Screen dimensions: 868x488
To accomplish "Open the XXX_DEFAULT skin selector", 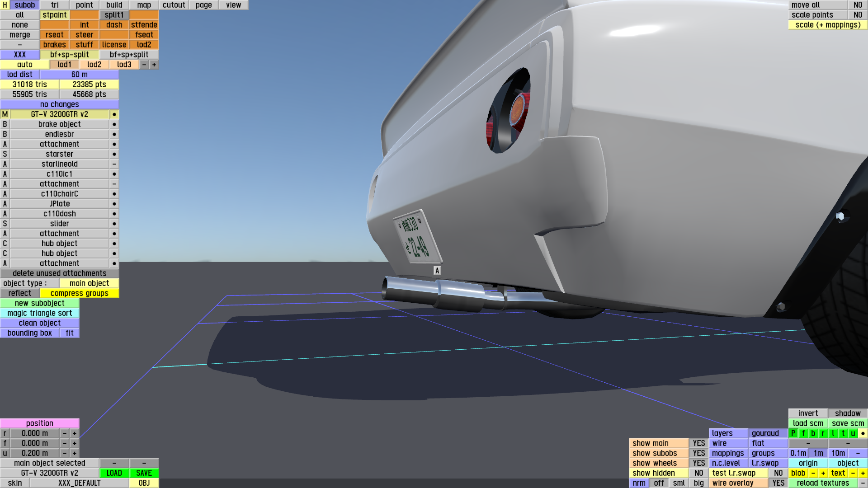I will pyautogui.click(x=79, y=483).
